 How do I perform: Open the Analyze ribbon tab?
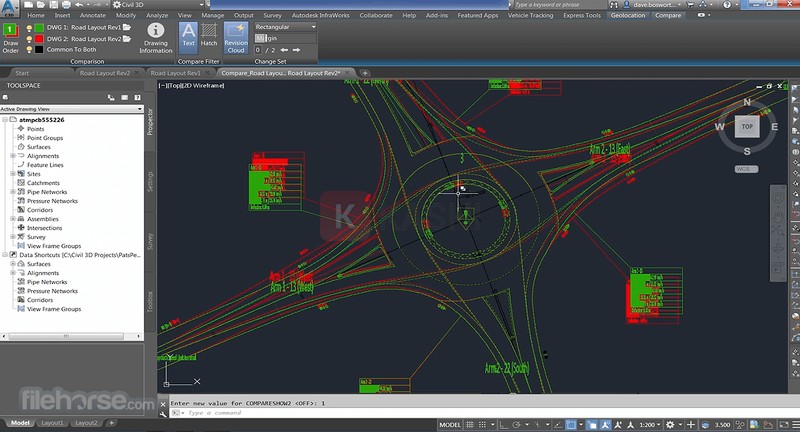(x=157, y=15)
